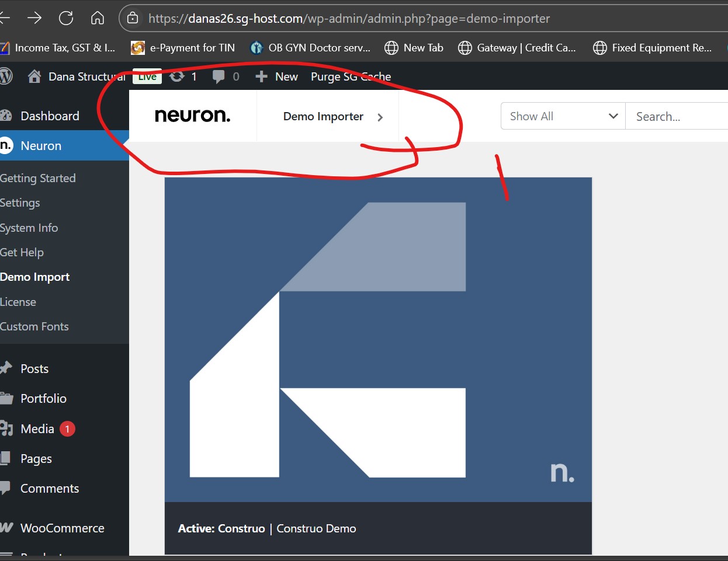Open the OB GYN Doctor bookmark icon

point(256,48)
